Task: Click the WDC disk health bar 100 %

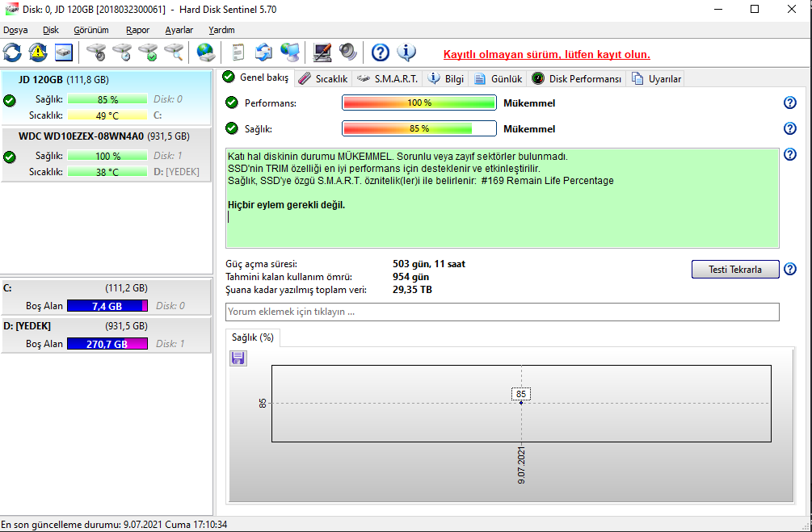Action: pyautogui.click(x=107, y=156)
